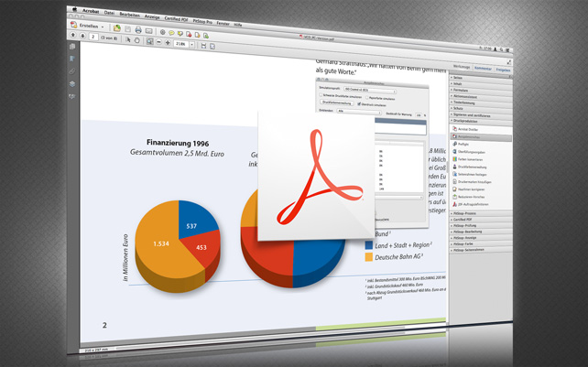The image size is (588, 367).
Task: Click the email envelope icon
Action: coord(149,31)
